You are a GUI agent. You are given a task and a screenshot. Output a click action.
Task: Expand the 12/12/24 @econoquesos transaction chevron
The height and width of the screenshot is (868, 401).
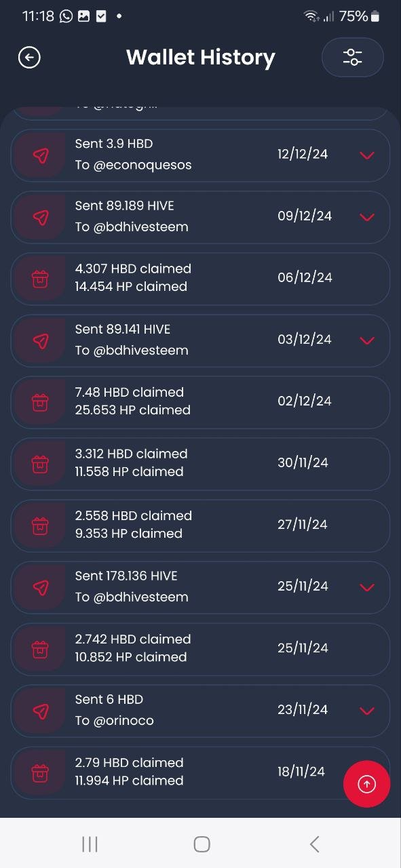coord(367,155)
